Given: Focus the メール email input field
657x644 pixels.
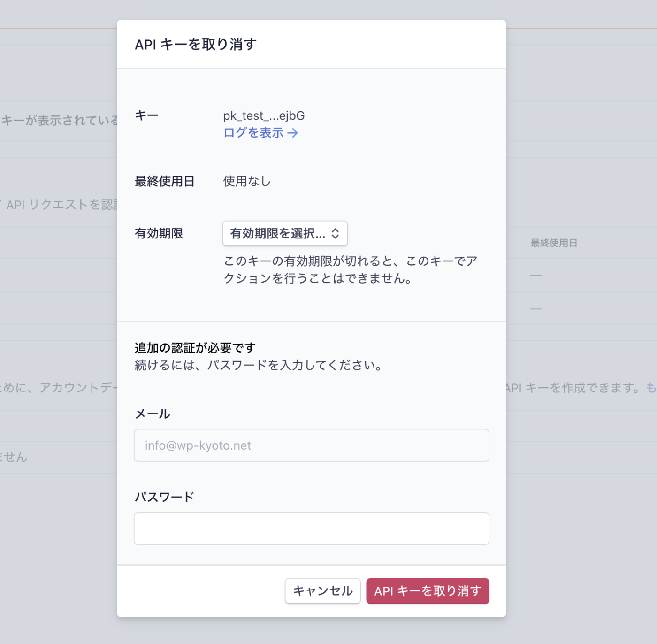Looking at the screenshot, I should [x=312, y=445].
